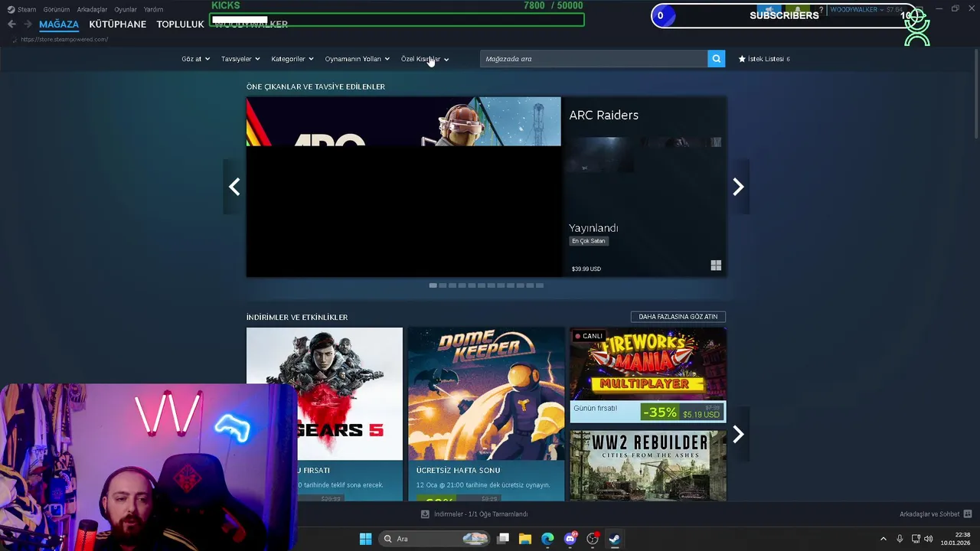
Task: Click the ÜCRETSİZ HAFTA SONU heading
Action: [x=458, y=471]
